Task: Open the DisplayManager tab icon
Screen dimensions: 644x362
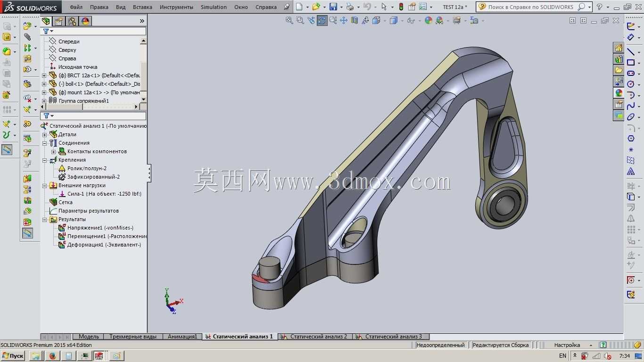Action: [x=85, y=21]
